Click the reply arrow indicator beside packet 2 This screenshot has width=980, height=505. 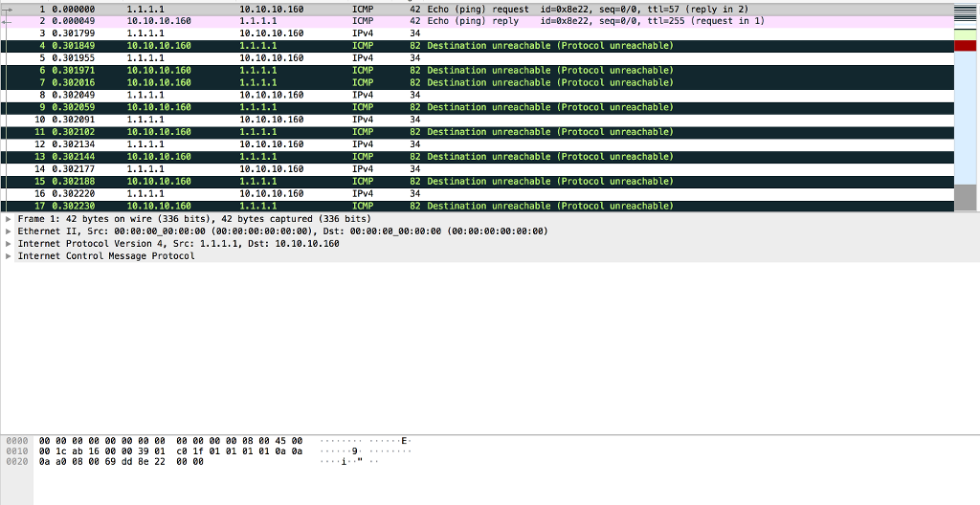(x=7, y=21)
